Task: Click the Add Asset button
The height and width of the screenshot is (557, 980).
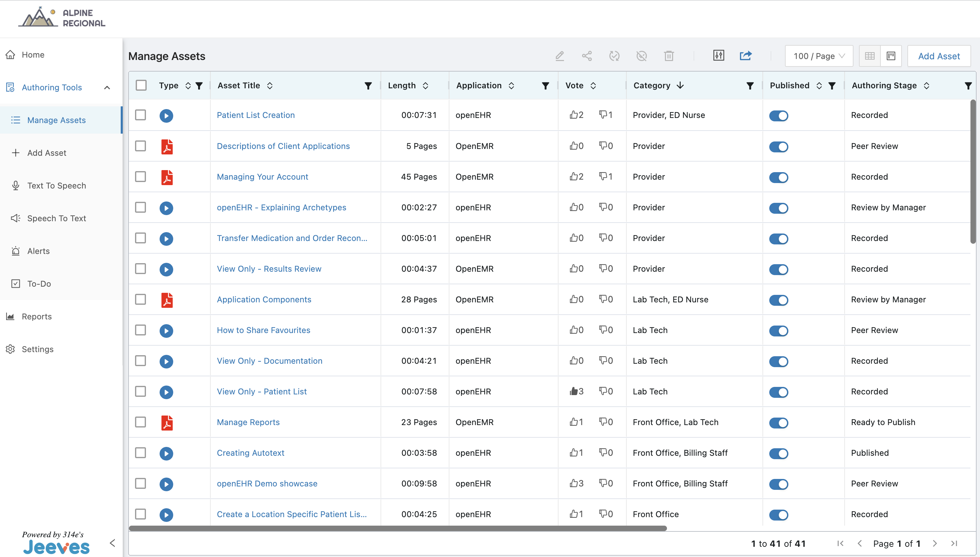Action: [939, 56]
